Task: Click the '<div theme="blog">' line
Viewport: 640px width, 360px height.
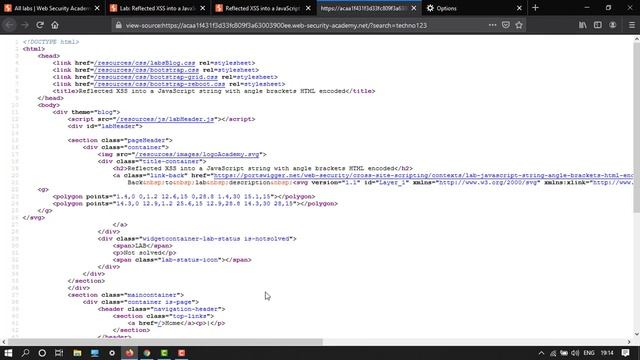Action: click(x=86, y=112)
